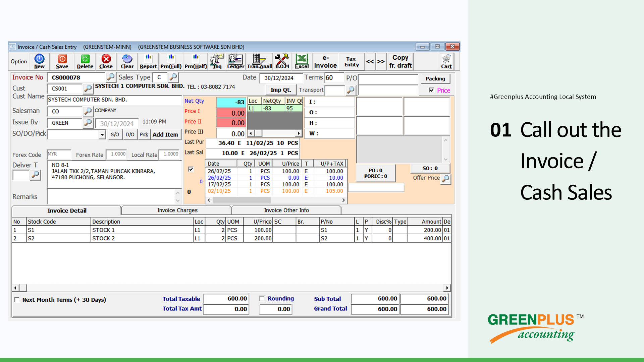Click the Terms input field
The height and width of the screenshot is (362, 644).
334,78
